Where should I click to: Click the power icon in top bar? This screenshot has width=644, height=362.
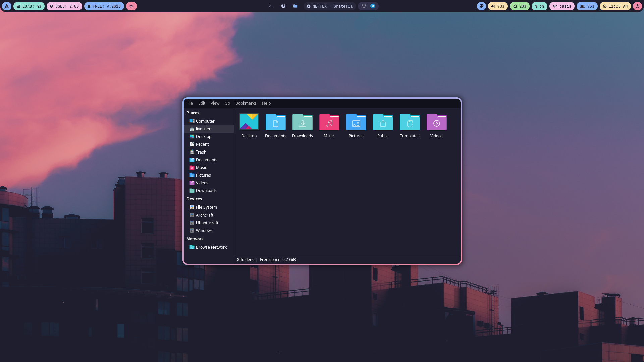click(637, 6)
